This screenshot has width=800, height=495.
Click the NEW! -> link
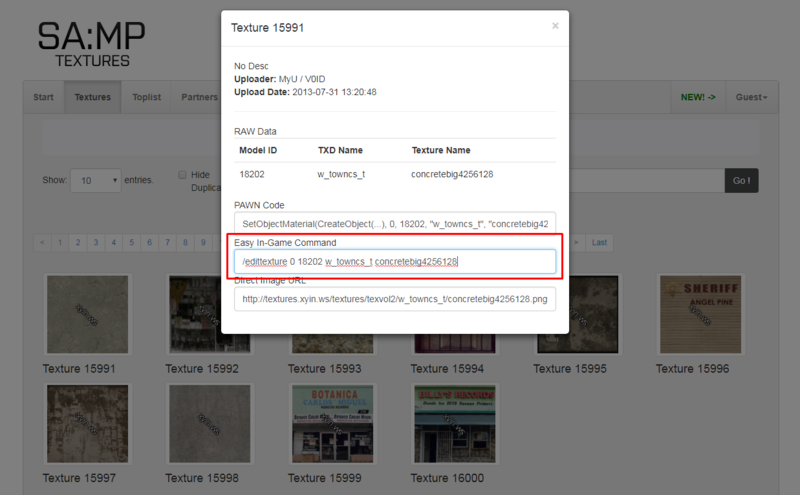[698, 97]
